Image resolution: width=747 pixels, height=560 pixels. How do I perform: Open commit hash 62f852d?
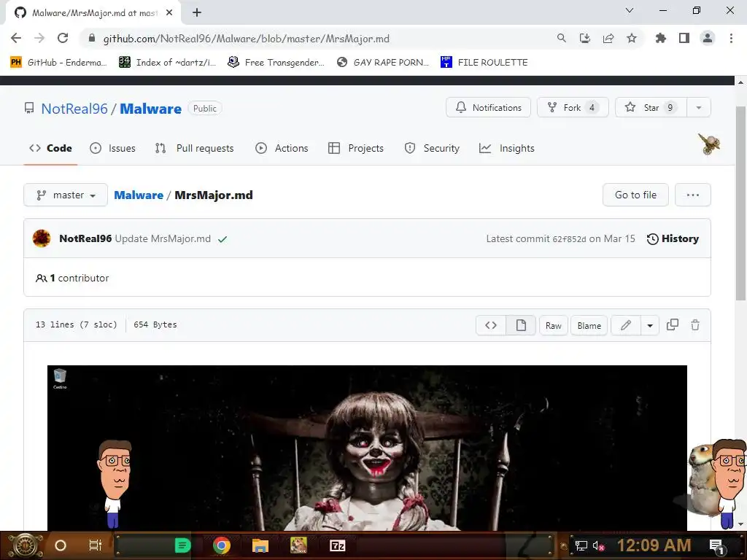pyautogui.click(x=569, y=239)
